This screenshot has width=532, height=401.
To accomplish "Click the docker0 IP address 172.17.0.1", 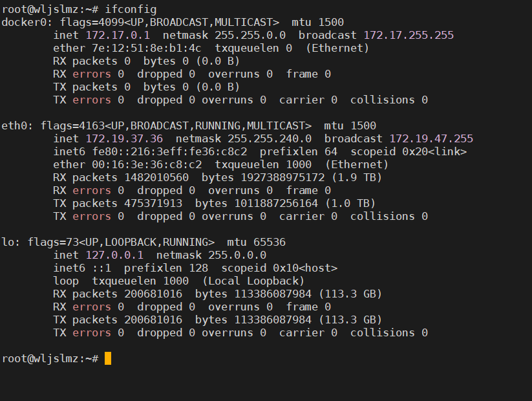I will (x=118, y=35).
